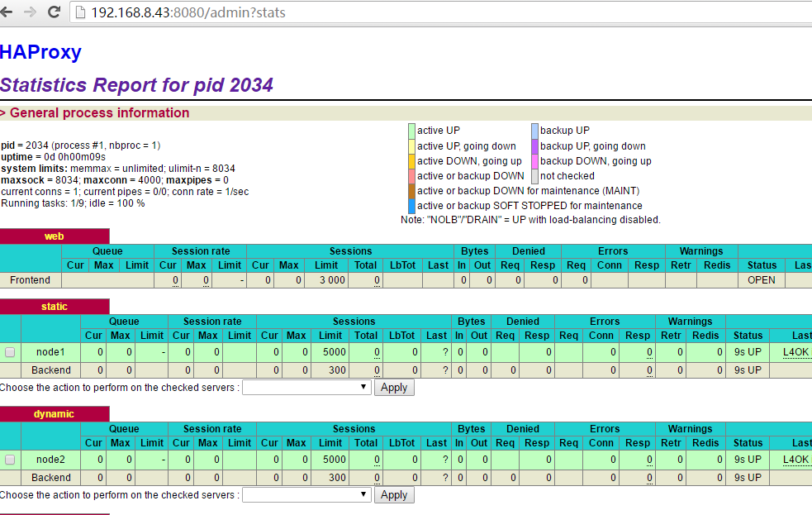812x515 pixels.
Task: Click the brown MAINT legend swatch
Action: (x=411, y=191)
